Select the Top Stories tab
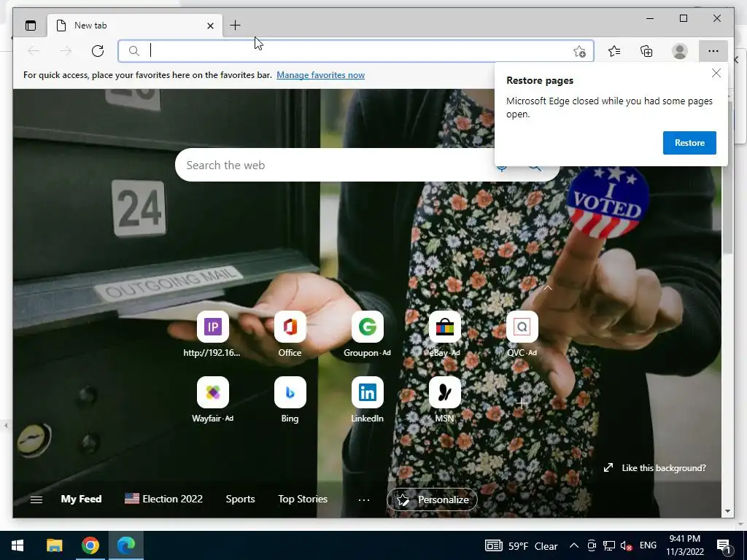 coord(303,499)
